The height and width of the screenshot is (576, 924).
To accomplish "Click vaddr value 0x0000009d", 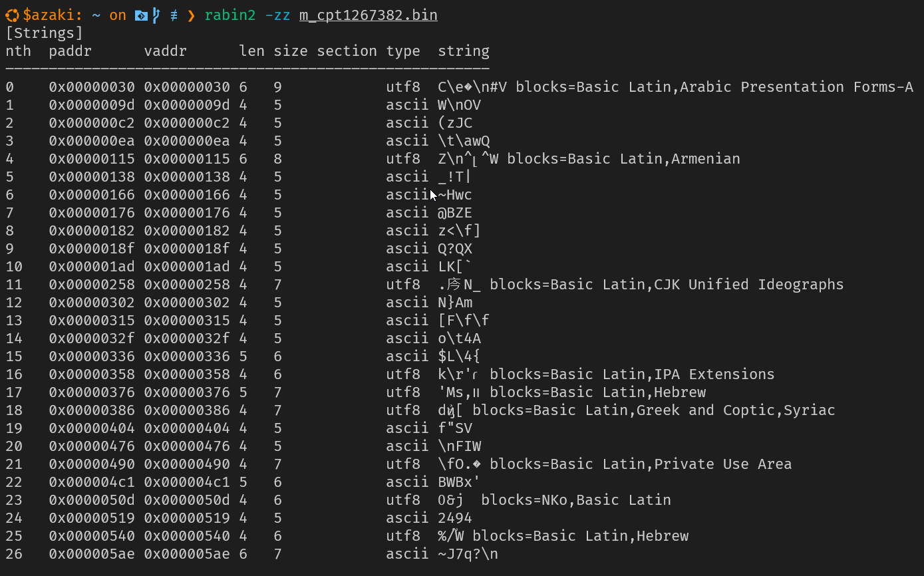I will coord(187,105).
